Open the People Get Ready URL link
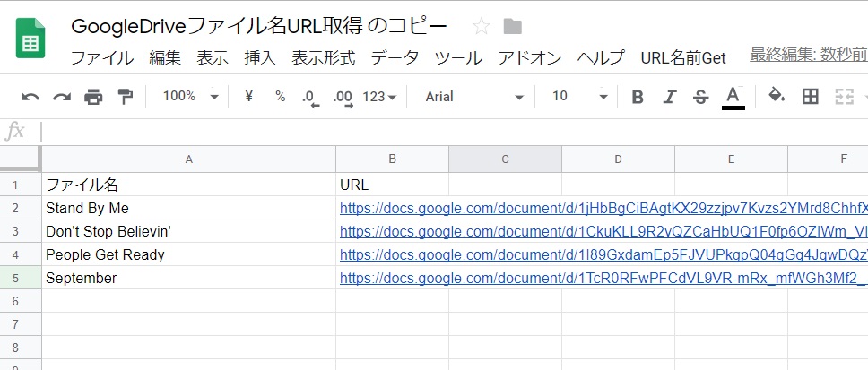The width and height of the screenshot is (868, 370). 603,255
